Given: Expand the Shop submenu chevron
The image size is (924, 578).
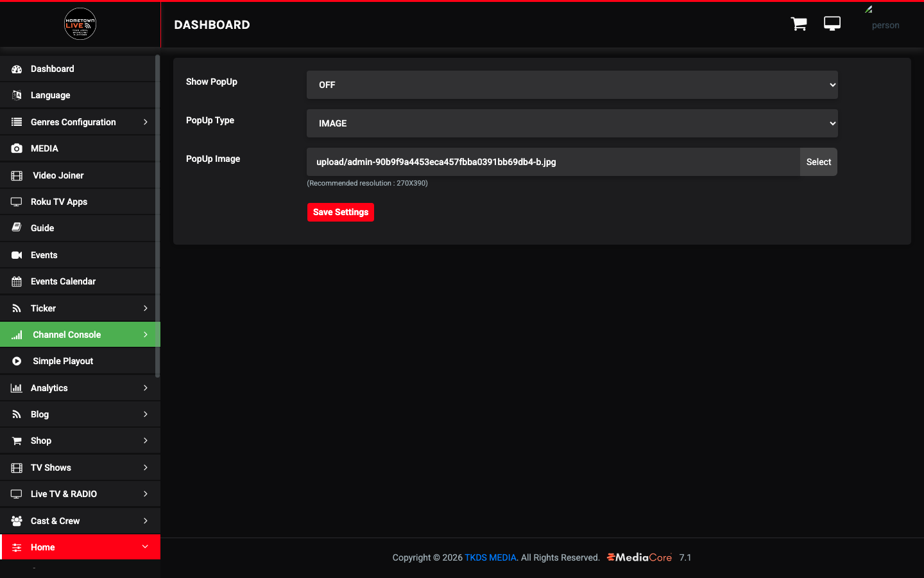Looking at the screenshot, I should (x=146, y=441).
